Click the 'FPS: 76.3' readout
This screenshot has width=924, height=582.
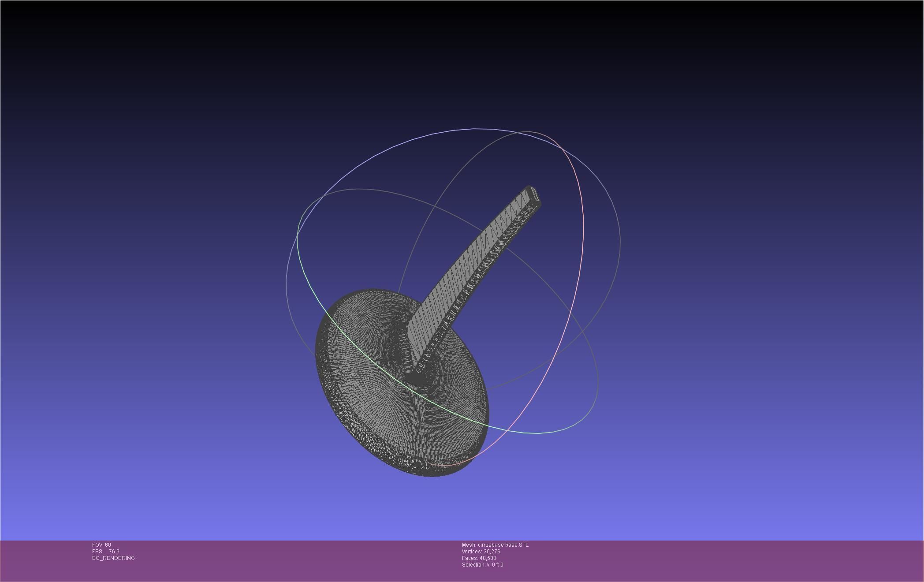[x=106, y=552]
